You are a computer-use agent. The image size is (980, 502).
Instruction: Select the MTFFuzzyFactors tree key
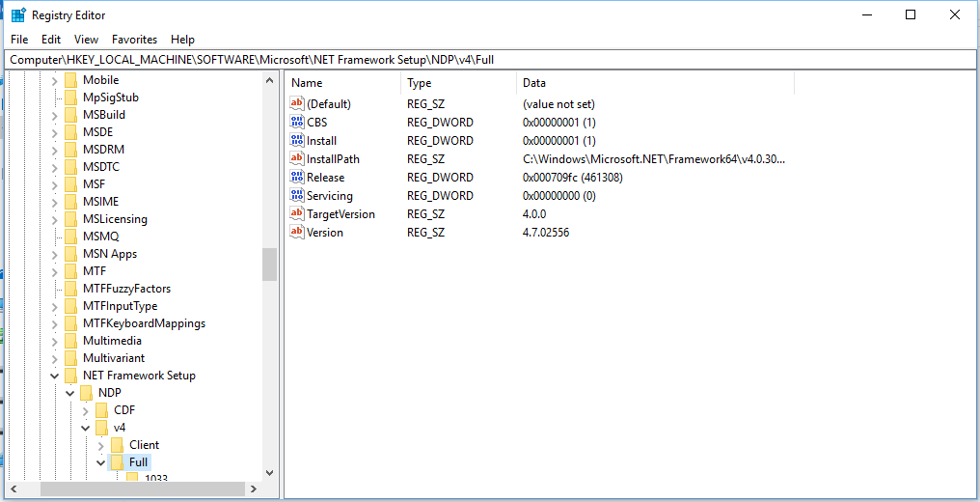pyautogui.click(x=127, y=289)
